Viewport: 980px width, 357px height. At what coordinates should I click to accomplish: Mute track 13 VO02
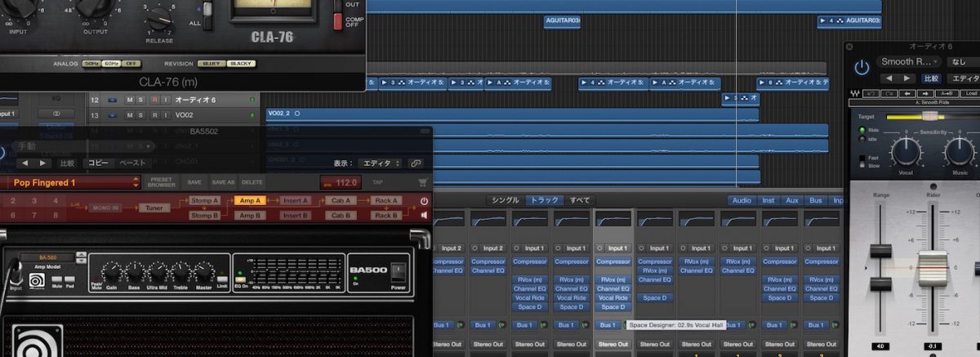coord(130,116)
